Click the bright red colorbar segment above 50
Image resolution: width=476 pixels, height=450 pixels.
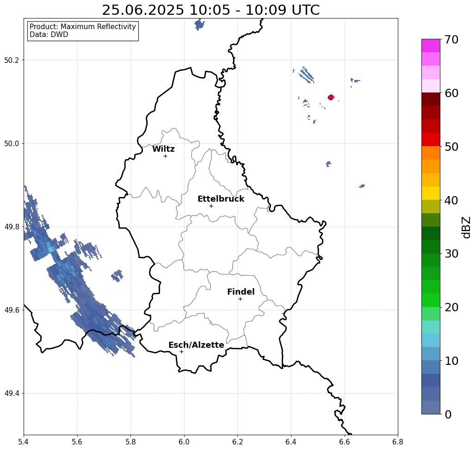tap(431, 139)
